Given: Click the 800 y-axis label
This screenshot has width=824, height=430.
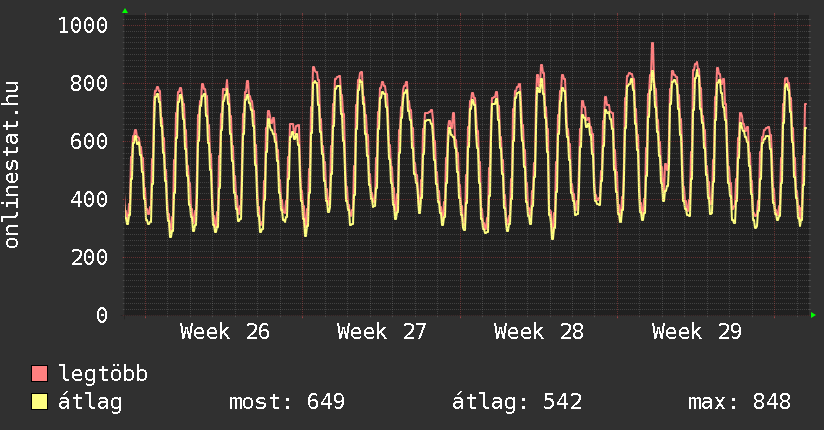Looking at the screenshot, I should click(x=89, y=83).
